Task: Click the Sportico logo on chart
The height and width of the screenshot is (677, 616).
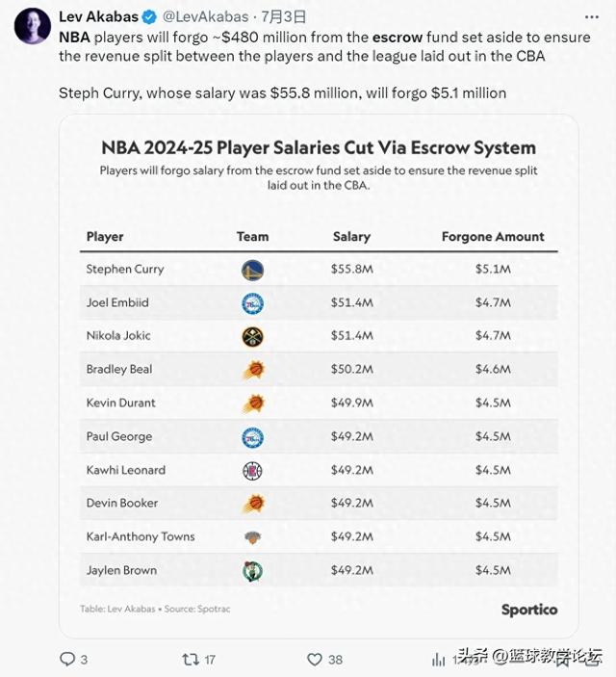Action: [x=529, y=610]
